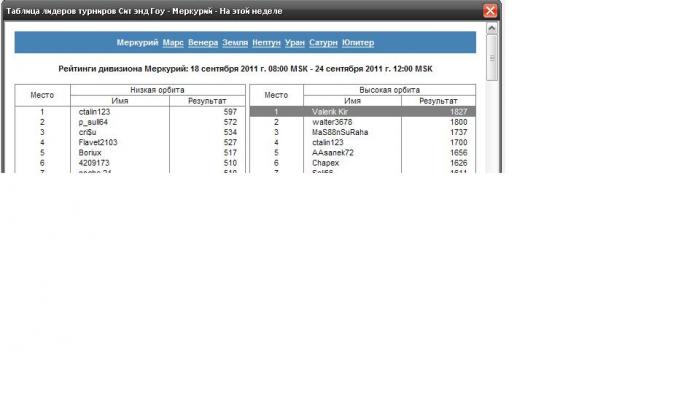Viewport: 700px width, 394px height.
Task: Click Место header in low orbit table
Action: [x=42, y=95]
